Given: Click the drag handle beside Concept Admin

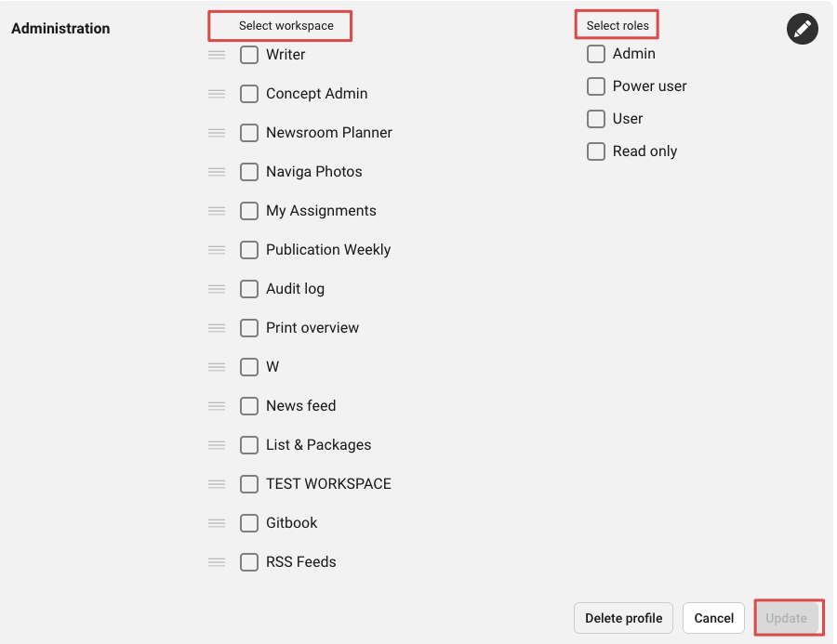Looking at the screenshot, I should pos(217,93).
